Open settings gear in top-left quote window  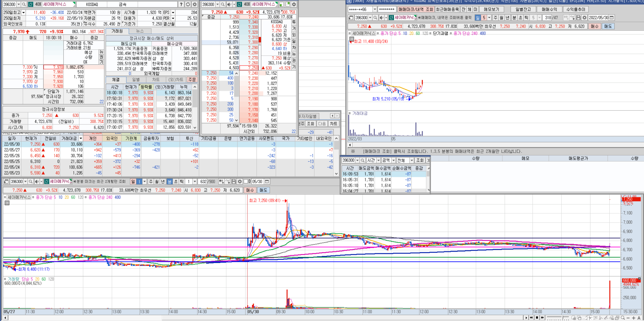pyautogui.click(x=195, y=4)
